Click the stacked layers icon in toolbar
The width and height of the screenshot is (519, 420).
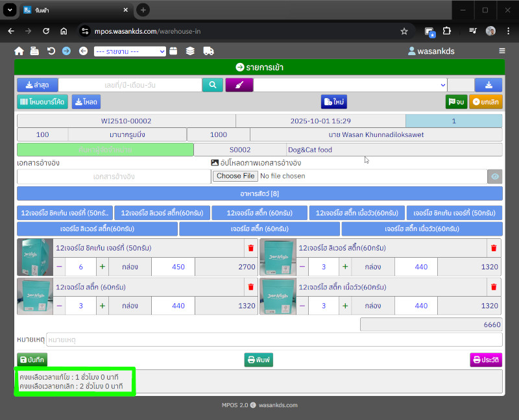click(x=190, y=51)
